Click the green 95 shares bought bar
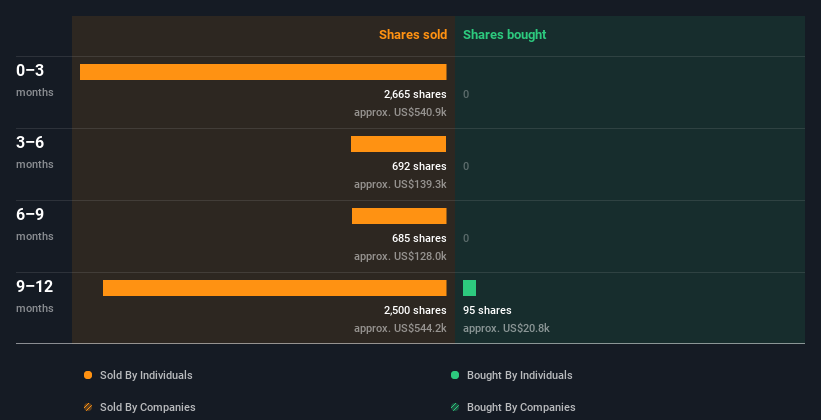 470,288
